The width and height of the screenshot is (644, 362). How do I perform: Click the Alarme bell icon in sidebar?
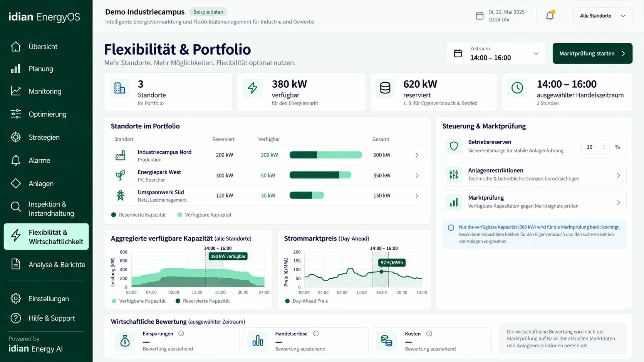pyautogui.click(x=16, y=160)
